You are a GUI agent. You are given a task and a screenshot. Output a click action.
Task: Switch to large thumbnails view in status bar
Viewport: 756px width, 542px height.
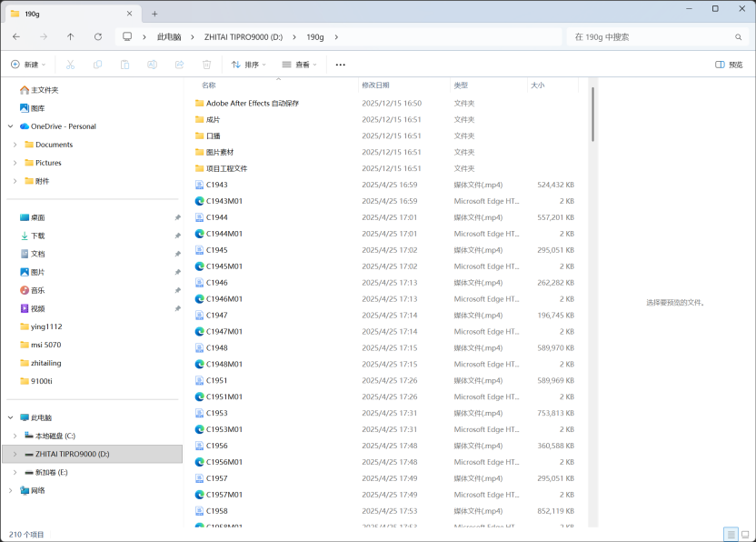point(745,534)
